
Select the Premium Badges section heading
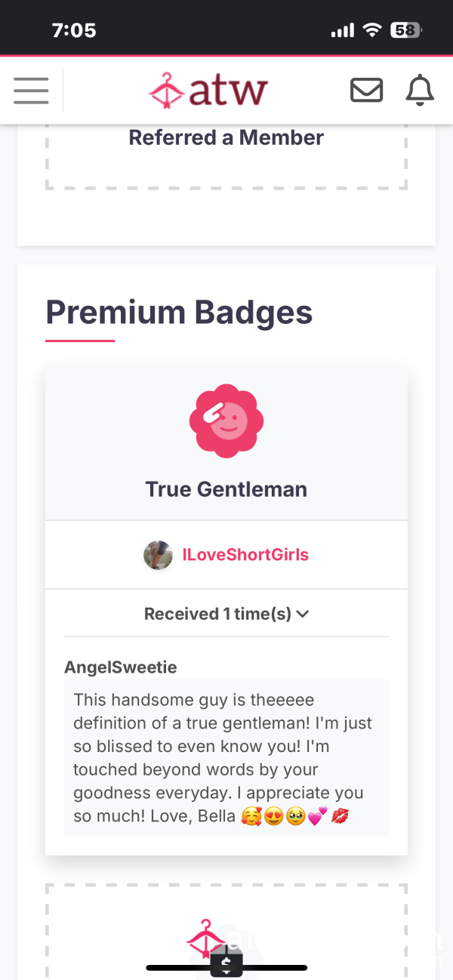[x=179, y=312]
